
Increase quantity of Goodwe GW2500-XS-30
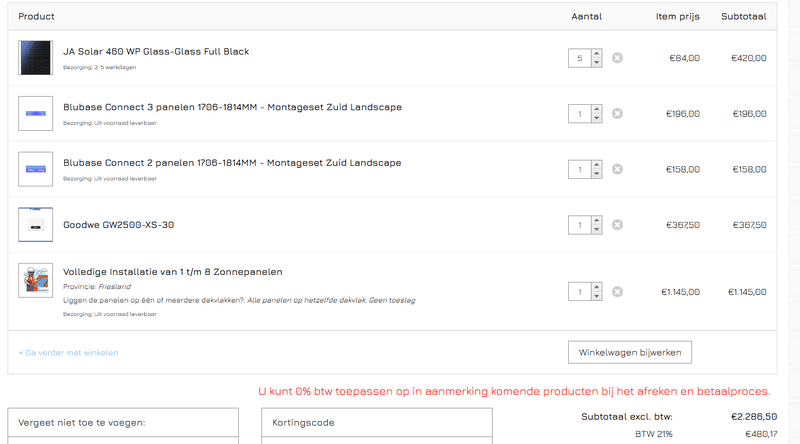(x=596, y=220)
